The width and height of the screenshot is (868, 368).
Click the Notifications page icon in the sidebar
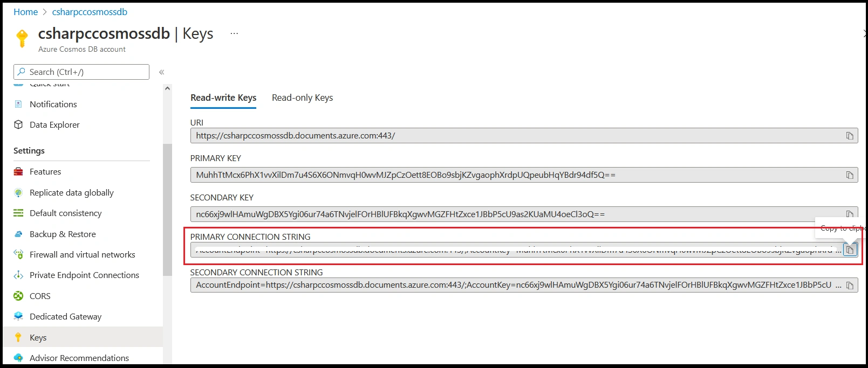coord(18,104)
